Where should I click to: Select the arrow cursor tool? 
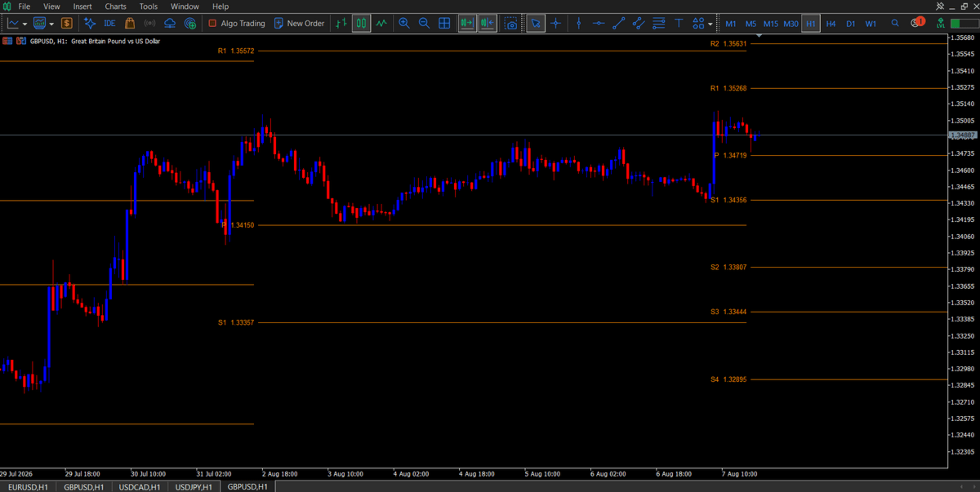535,24
